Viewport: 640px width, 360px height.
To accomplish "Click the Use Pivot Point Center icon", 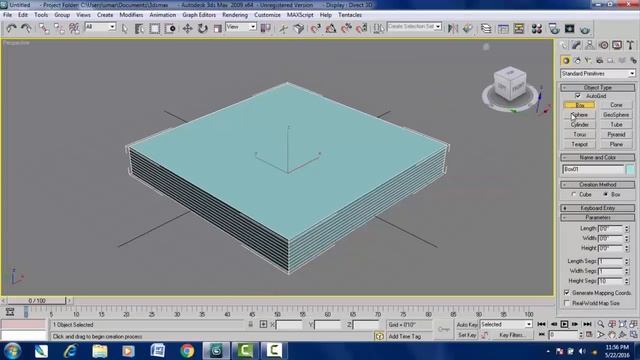I will pos(266,28).
